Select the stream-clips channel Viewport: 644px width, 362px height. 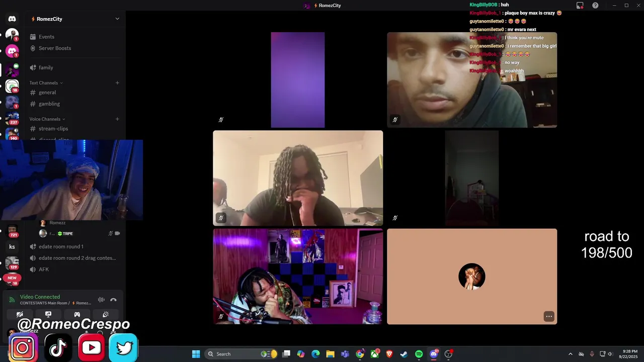pos(75,129)
